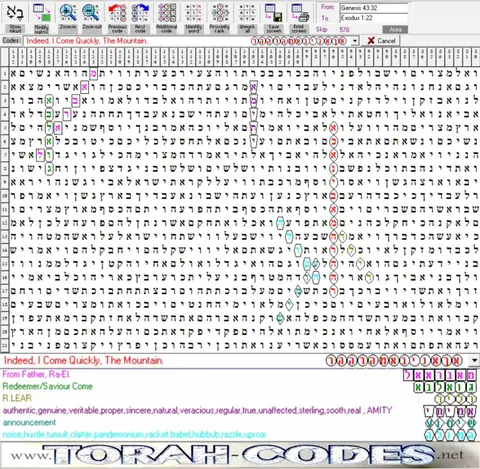This screenshot has width=480, height=469.
Task: Select the 'announcement' code entry
Action: pyautogui.click(x=29, y=422)
